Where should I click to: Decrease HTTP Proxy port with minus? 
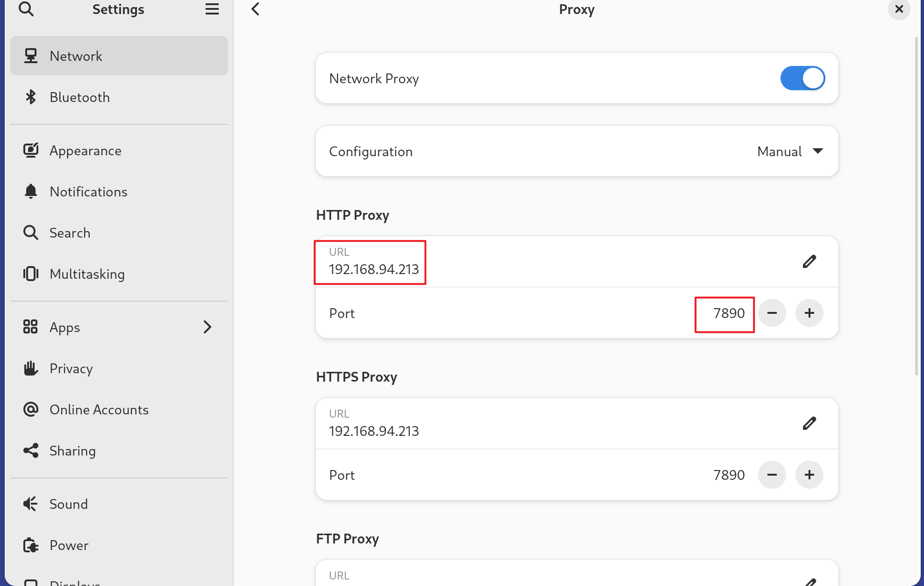(x=772, y=313)
